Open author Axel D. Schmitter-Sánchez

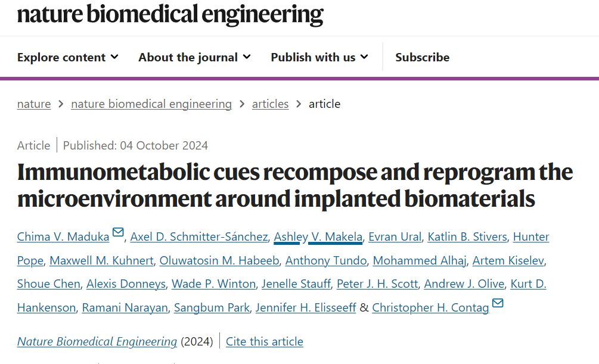click(x=199, y=237)
